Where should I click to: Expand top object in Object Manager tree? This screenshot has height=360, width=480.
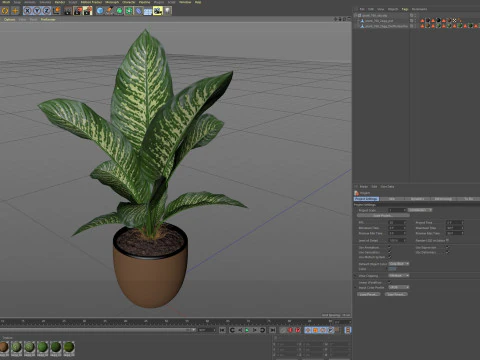point(355,15)
